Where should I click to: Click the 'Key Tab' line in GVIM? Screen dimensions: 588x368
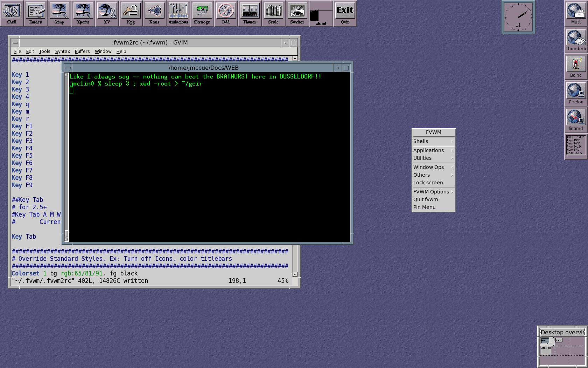(24, 237)
